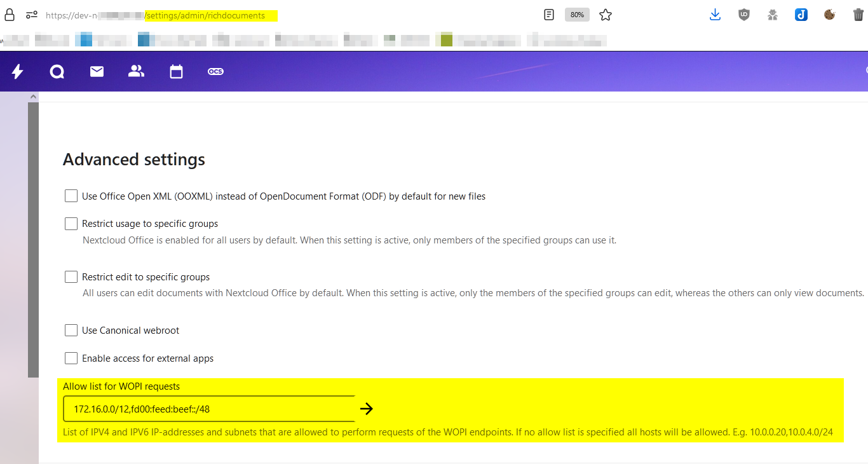Image resolution: width=868 pixels, height=464 pixels.
Task: Submit WOPI allow list with arrow
Action: [x=366, y=409]
